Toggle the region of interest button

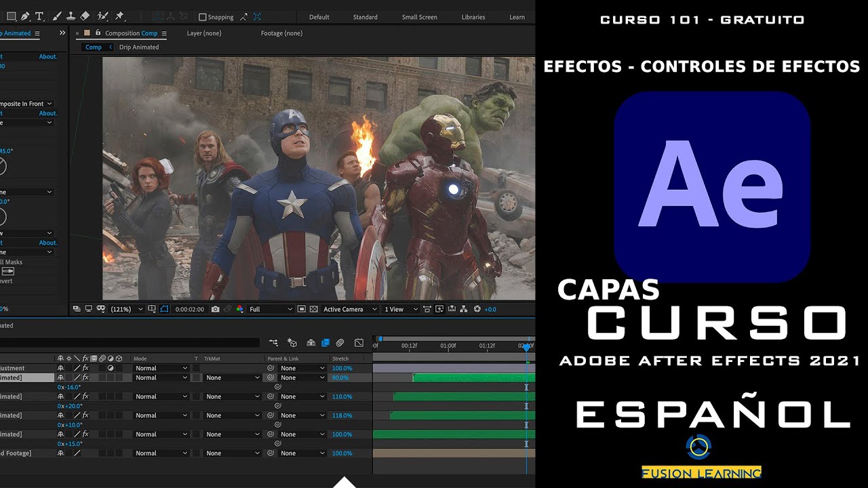pyautogui.click(x=301, y=309)
